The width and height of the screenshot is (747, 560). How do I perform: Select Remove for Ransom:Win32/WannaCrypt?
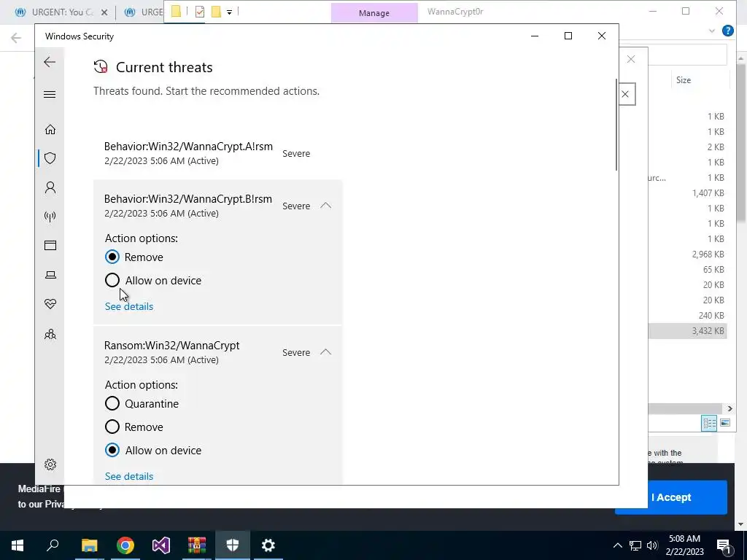112,427
